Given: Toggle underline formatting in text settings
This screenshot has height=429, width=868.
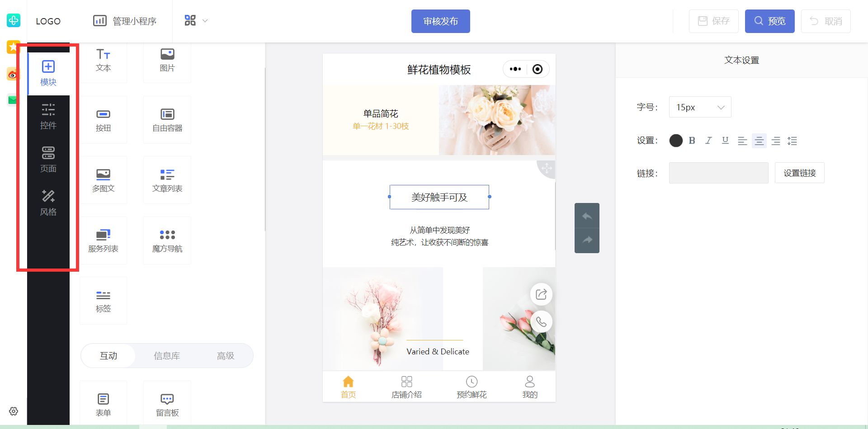Looking at the screenshot, I should [x=725, y=141].
